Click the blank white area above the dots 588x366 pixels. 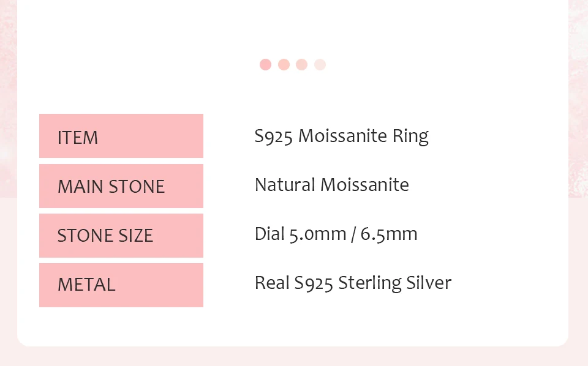(293, 26)
